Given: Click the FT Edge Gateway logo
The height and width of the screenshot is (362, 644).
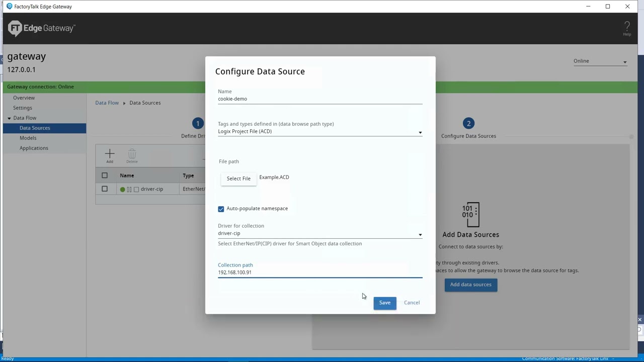Looking at the screenshot, I should tap(41, 28).
